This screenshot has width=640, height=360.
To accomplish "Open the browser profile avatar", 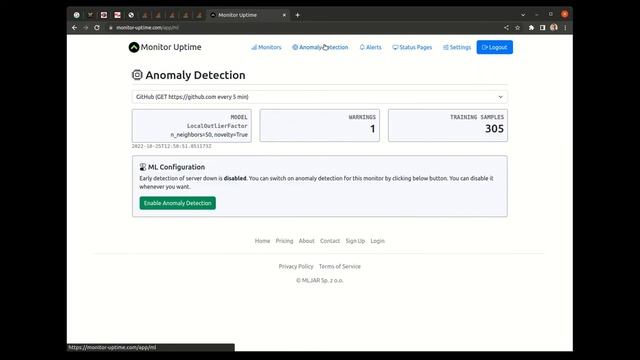I will point(554,28).
